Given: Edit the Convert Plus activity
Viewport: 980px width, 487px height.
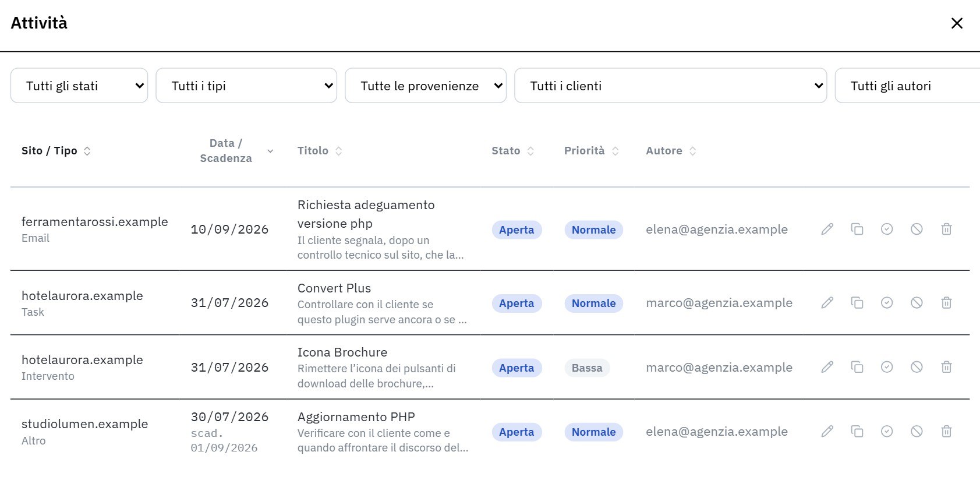Looking at the screenshot, I should point(827,303).
